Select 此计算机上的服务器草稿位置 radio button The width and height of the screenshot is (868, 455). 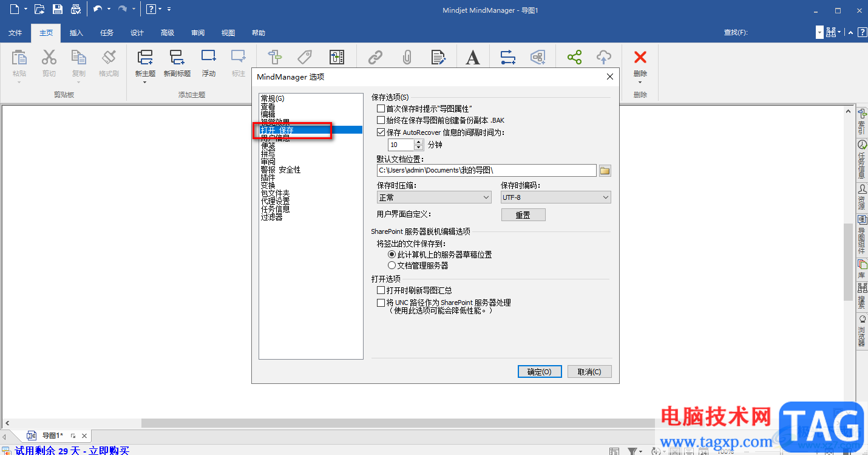(x=392, y=255)
